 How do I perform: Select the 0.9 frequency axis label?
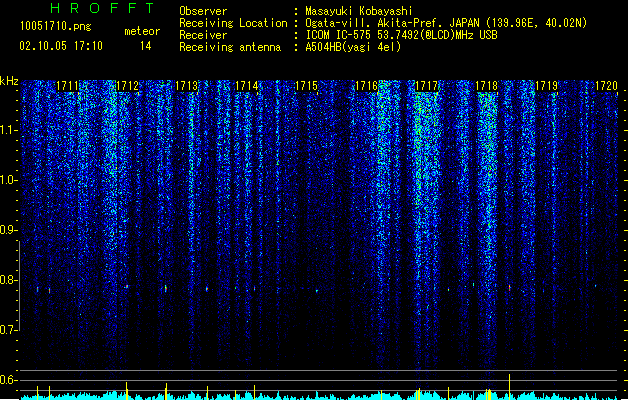coord(8,230)
